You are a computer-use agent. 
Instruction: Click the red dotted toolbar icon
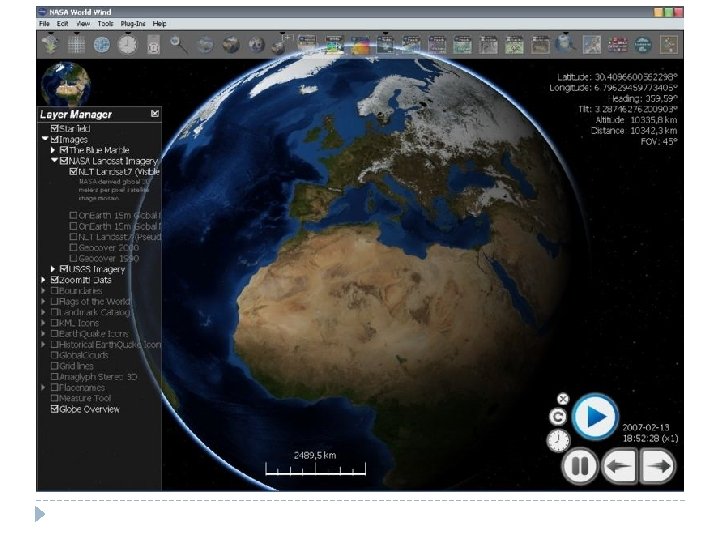(x=617, y=45)
